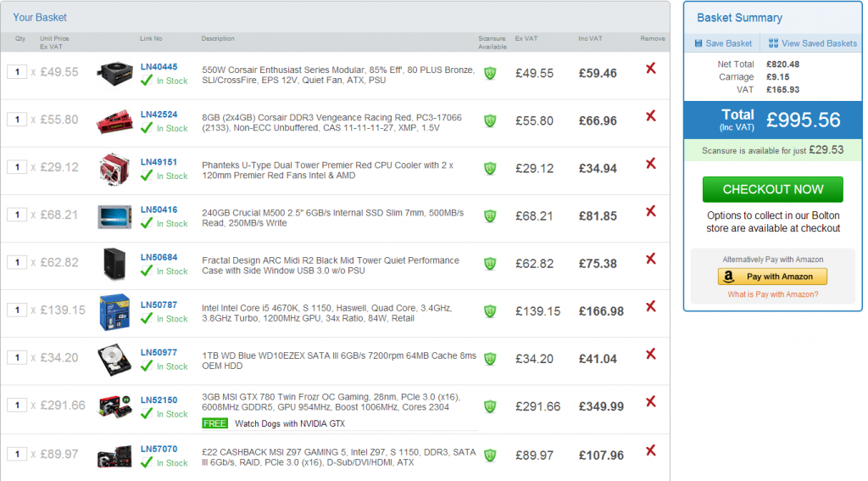Click Scansure shield for WD Blue HDD
This screenshot has width=868, height=481.
tap(490, 359)
